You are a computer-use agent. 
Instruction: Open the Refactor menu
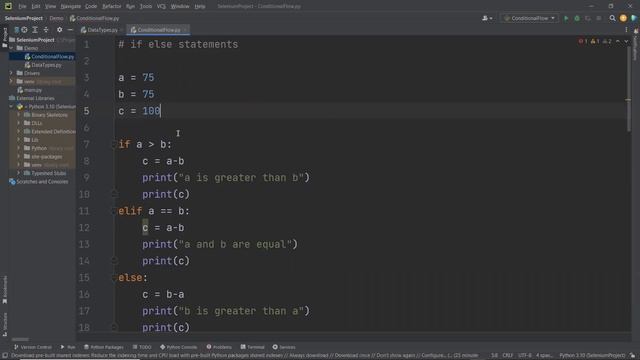coord(111,6)
